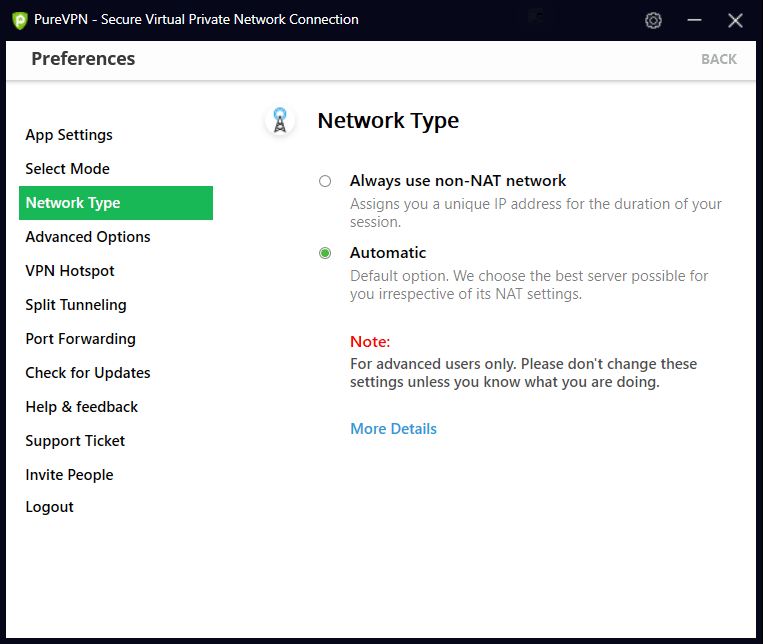
Task: Click the PureVPN shield logo icon
Action: click(19, 20)
